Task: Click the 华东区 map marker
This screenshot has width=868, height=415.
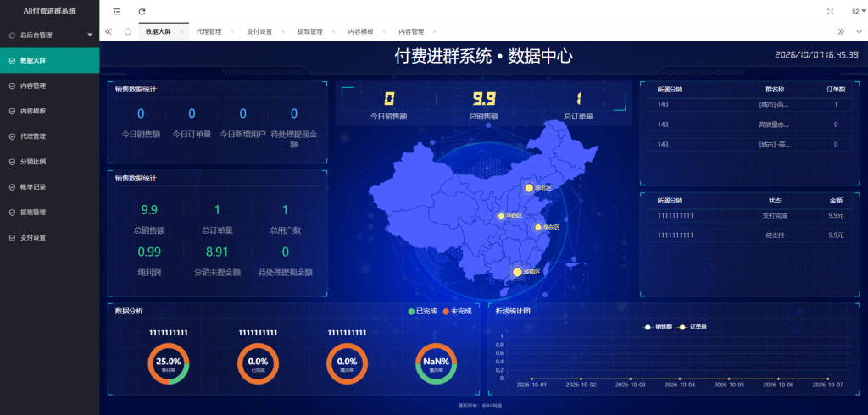Action: [537, 228]
